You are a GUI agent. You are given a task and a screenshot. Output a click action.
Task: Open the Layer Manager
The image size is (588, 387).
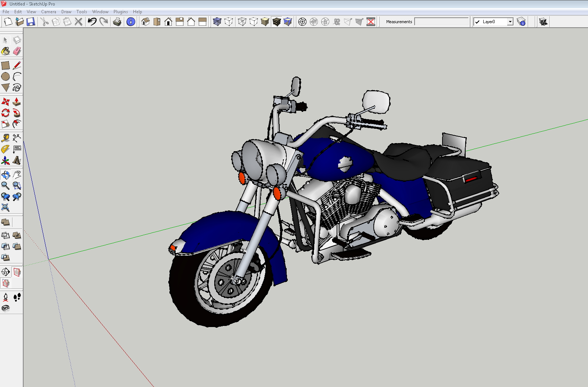521,22
